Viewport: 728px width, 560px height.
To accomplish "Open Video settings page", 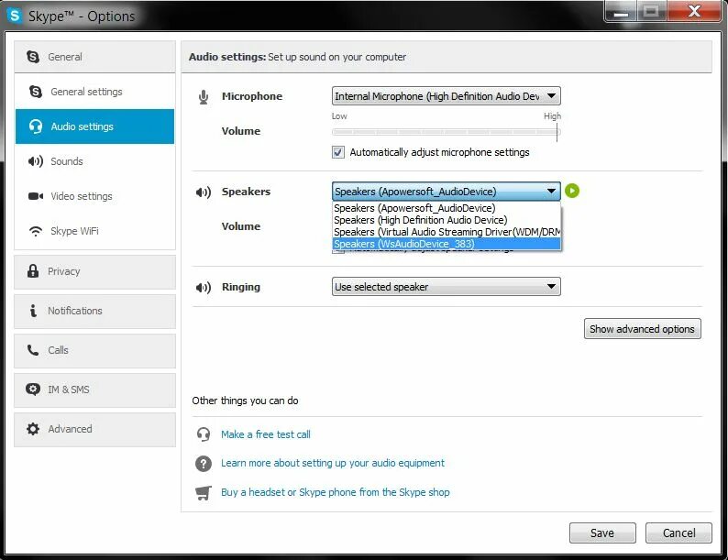I will [94, 196].
